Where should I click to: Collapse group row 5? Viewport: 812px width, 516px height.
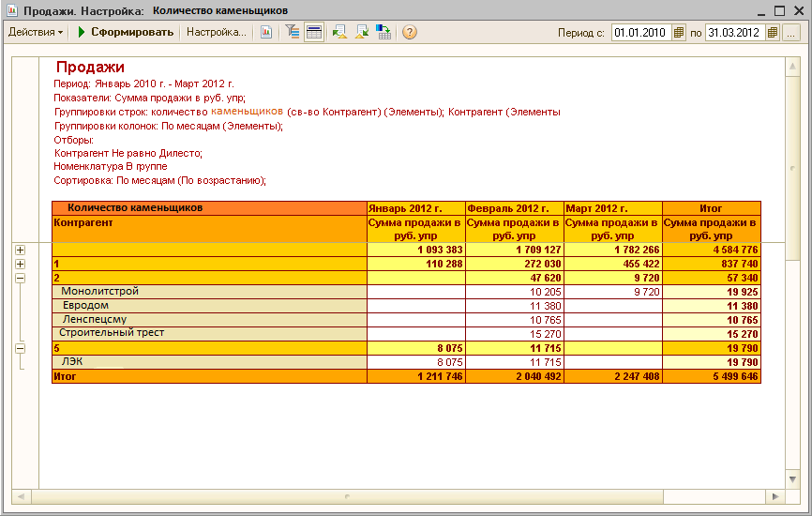(x=20, y=348)
